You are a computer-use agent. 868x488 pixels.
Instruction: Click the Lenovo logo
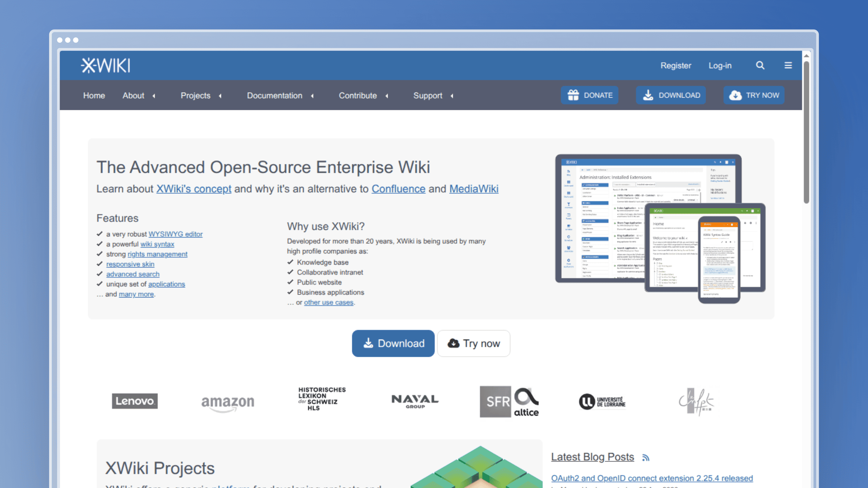[x=135, y=401]
